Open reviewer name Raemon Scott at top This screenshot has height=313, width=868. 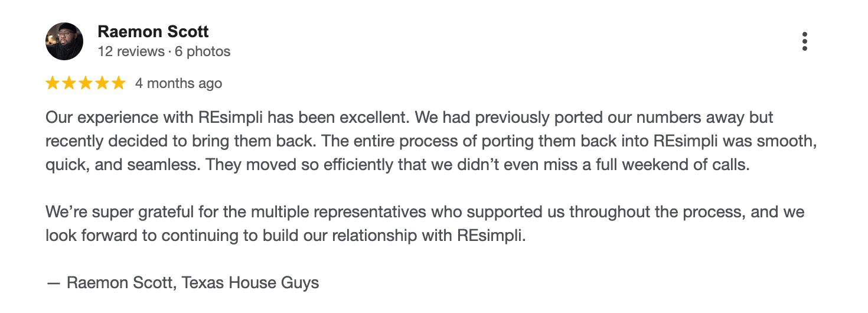pos(153,31)
